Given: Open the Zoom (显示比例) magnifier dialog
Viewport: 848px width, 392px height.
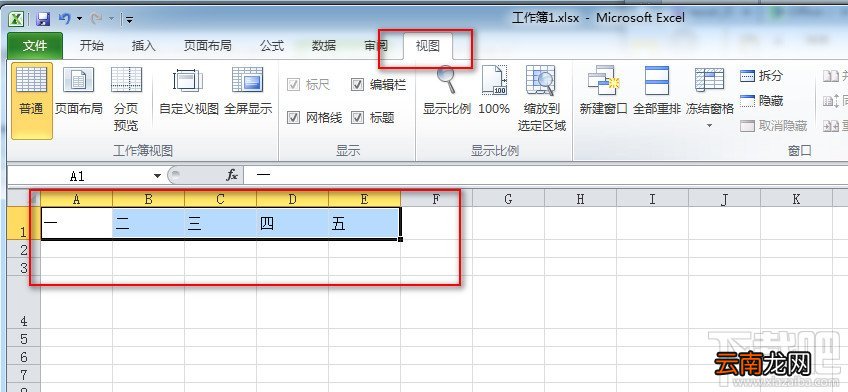Looking at the screenshot, I should 447,92.
